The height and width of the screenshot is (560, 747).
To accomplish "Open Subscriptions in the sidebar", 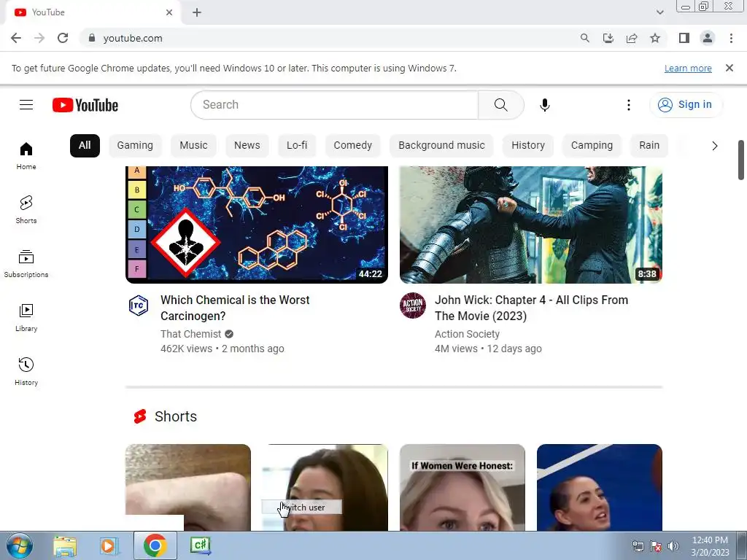I will point(26,263).
